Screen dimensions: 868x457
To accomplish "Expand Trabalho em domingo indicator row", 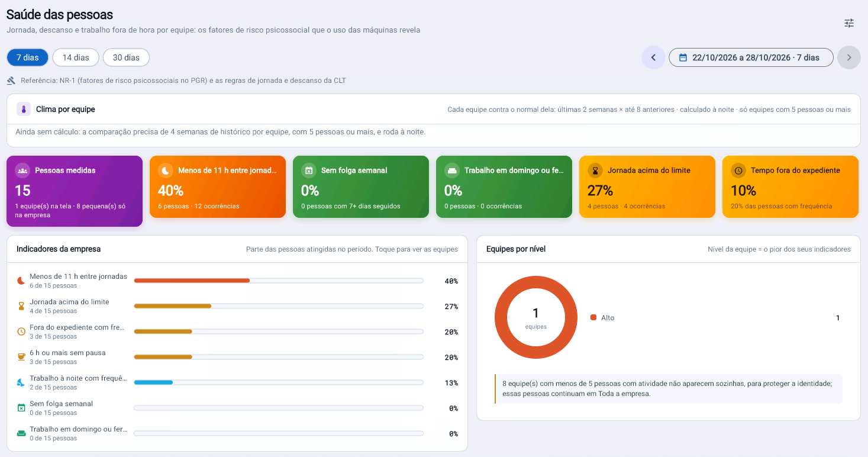I will [237, 433].
